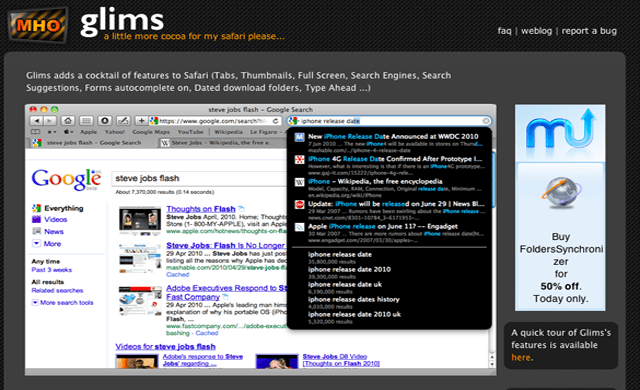Viewport: 640px width, 390px height.
Task: Click the reload icon in address bar
Action: coord(276,121)
